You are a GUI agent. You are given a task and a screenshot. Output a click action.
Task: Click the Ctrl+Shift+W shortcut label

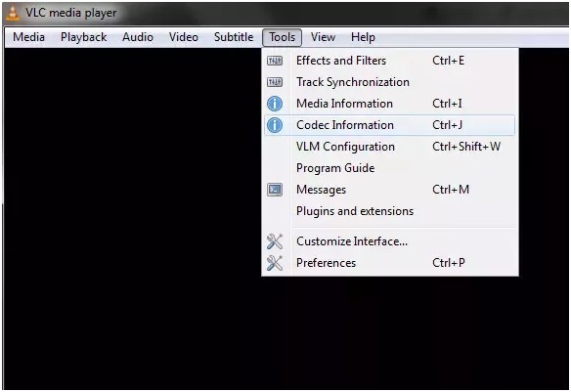pyautogui.click(x=466, y=147)
